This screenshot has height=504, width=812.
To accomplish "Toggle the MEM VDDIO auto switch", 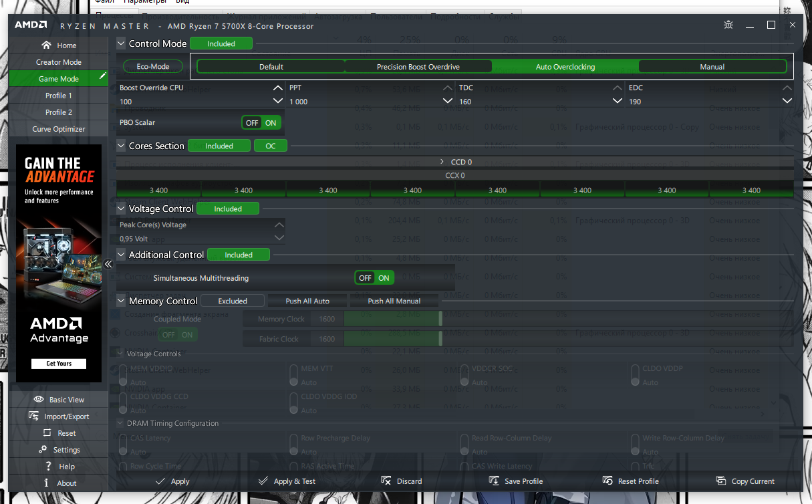I will coord(123,375).
